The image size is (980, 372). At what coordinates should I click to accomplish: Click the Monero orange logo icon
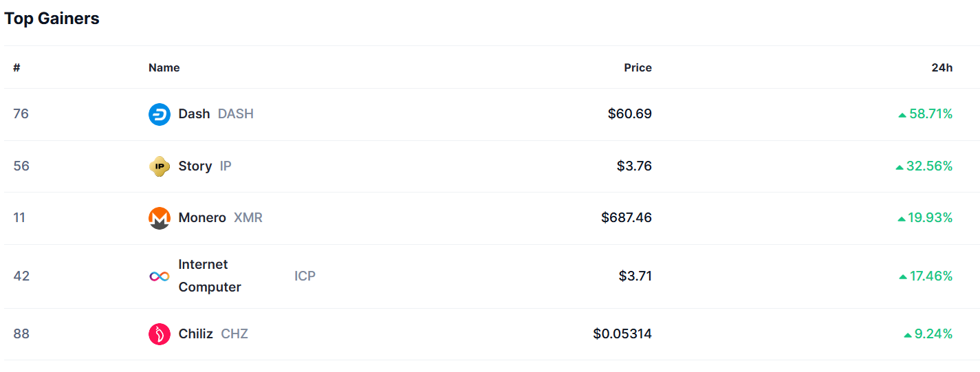(160, 218)
